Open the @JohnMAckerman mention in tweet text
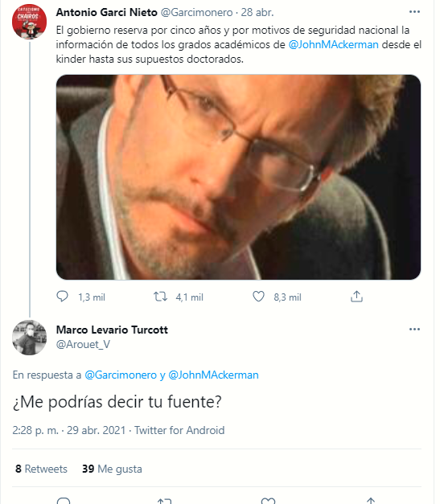The width and height of the screenshot is (440, 504). coord(333,44)
